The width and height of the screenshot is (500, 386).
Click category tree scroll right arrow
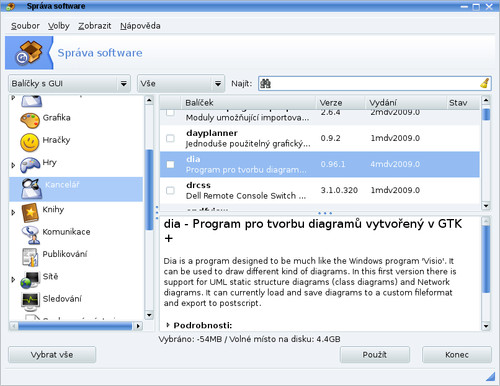tap(138, 326)
